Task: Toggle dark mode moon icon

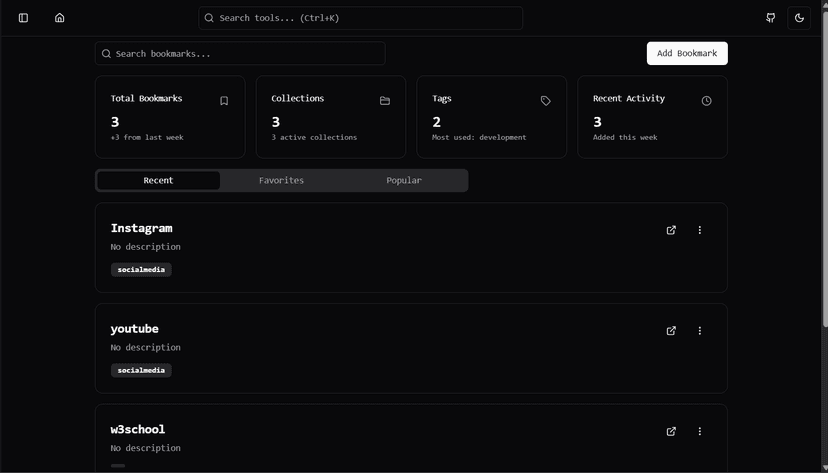Action: (x=799, y=18)
